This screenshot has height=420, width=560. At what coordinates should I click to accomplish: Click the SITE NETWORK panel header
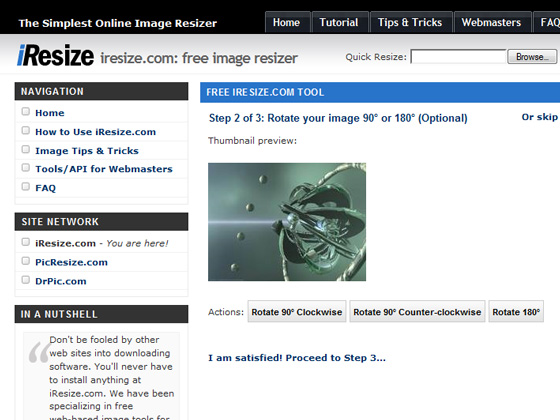tap(101, 222)
